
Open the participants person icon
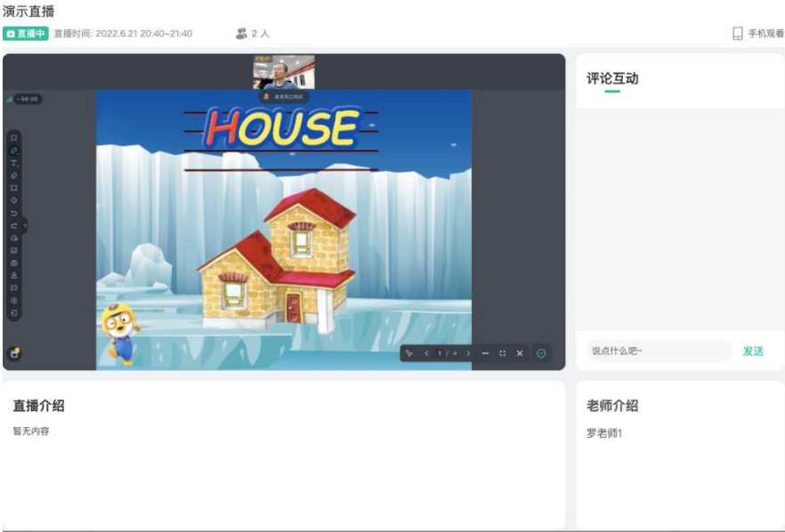click(14, 275)
